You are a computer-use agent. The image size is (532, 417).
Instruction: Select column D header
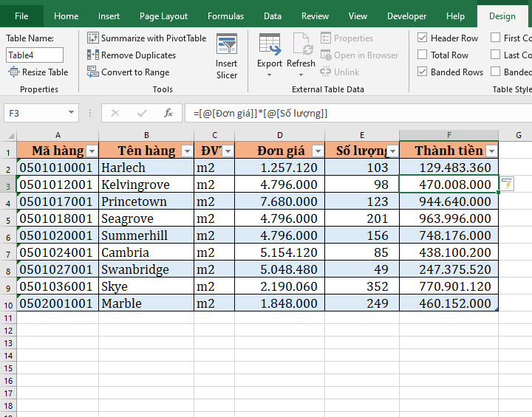point(279,135)
